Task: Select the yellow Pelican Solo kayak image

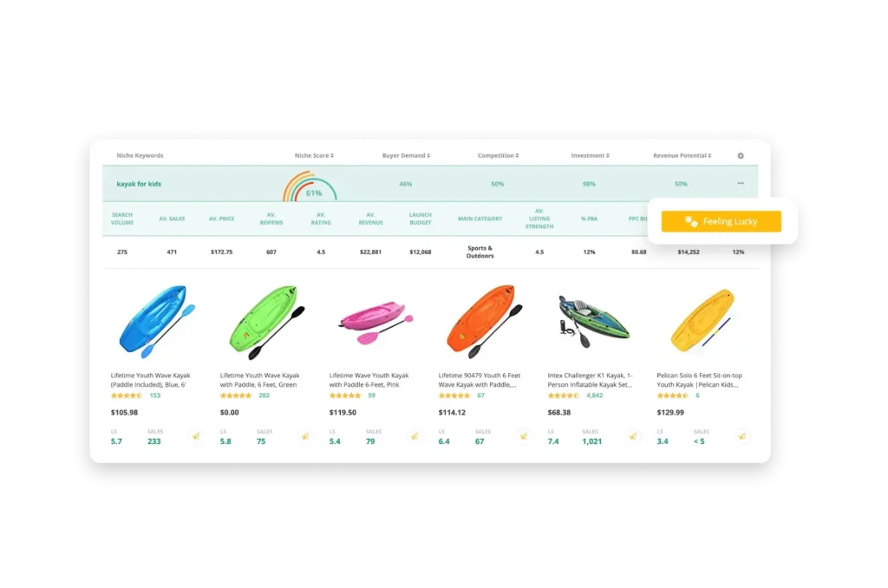Action: [702, 320]
